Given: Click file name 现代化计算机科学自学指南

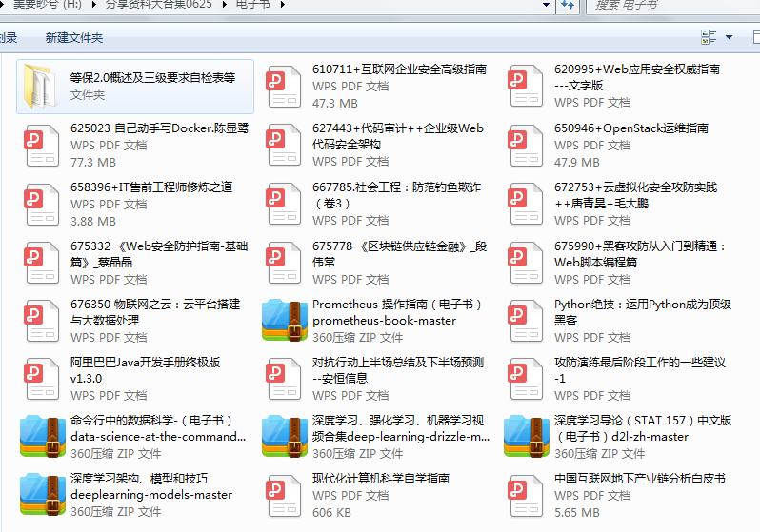Looking at the screenshot, I should pos(381,478).
